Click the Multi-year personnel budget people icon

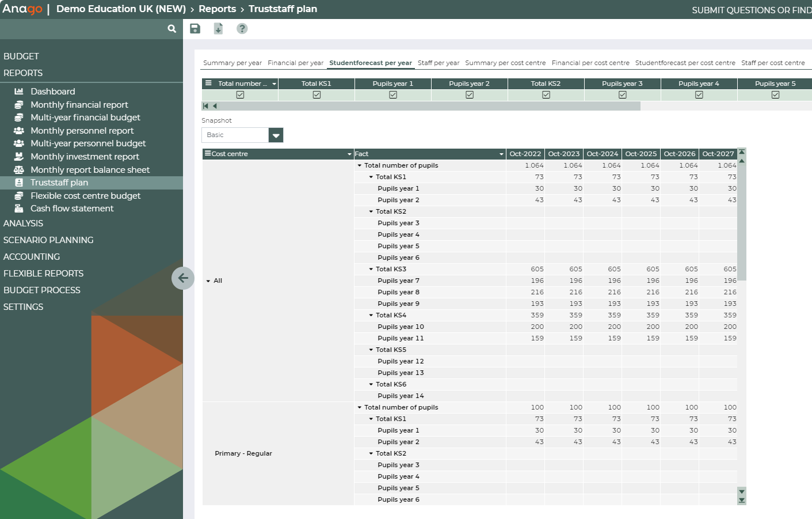click(x=19, y=143)
